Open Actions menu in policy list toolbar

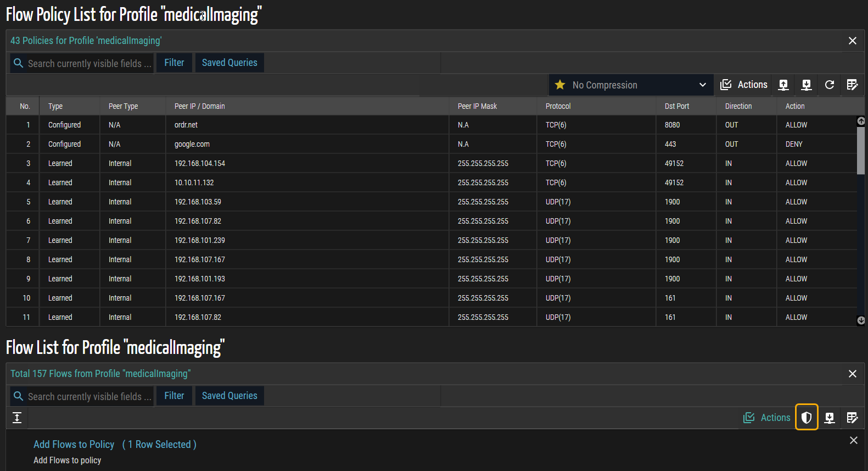(744, 85)
